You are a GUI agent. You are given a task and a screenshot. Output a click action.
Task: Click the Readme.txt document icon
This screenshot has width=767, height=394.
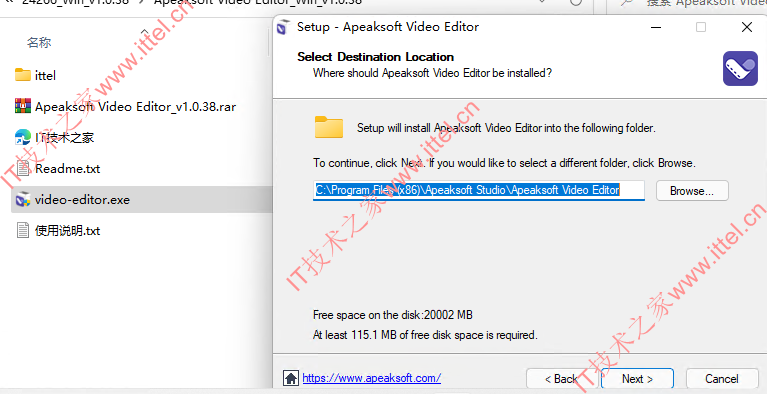tap(23, 168)
